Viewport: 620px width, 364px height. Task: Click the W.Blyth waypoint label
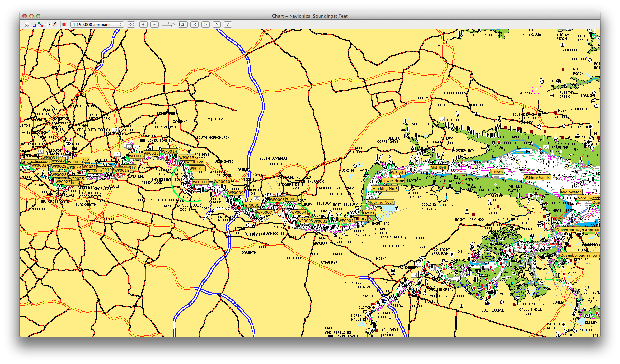[397, 173]
